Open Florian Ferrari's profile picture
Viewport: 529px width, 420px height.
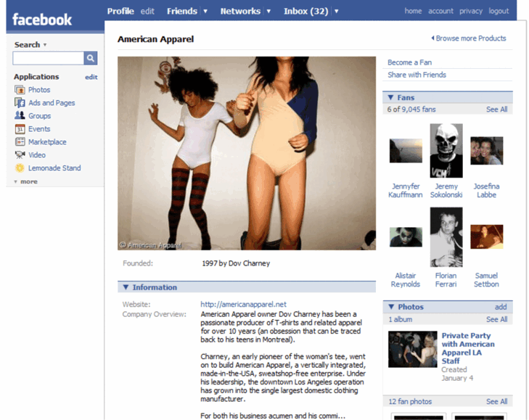(446, 236)
